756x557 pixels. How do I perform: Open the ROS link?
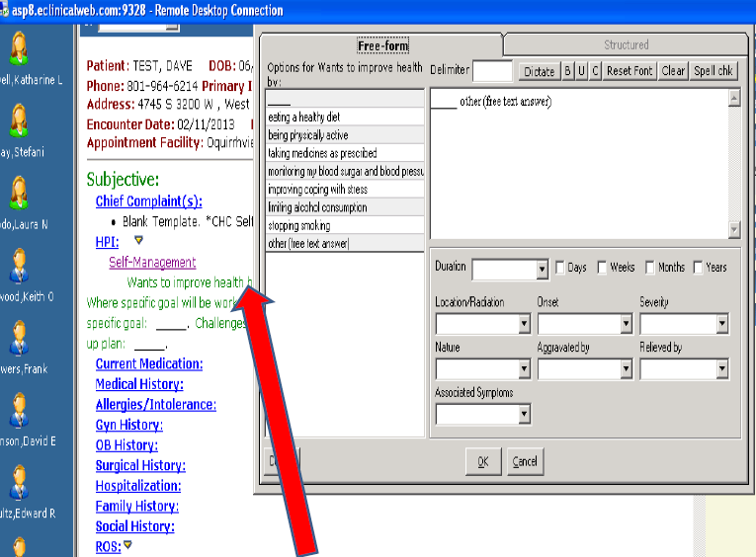[109, 547]
